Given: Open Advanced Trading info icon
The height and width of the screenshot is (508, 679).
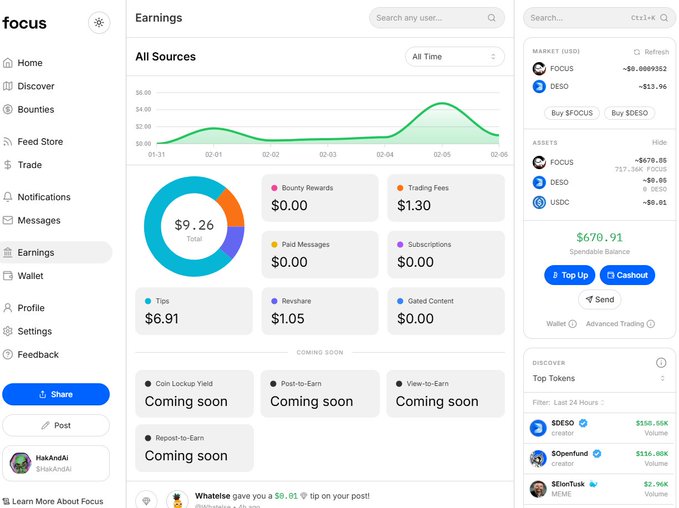Looking at the screenshot, I should (x=650, y=324).
